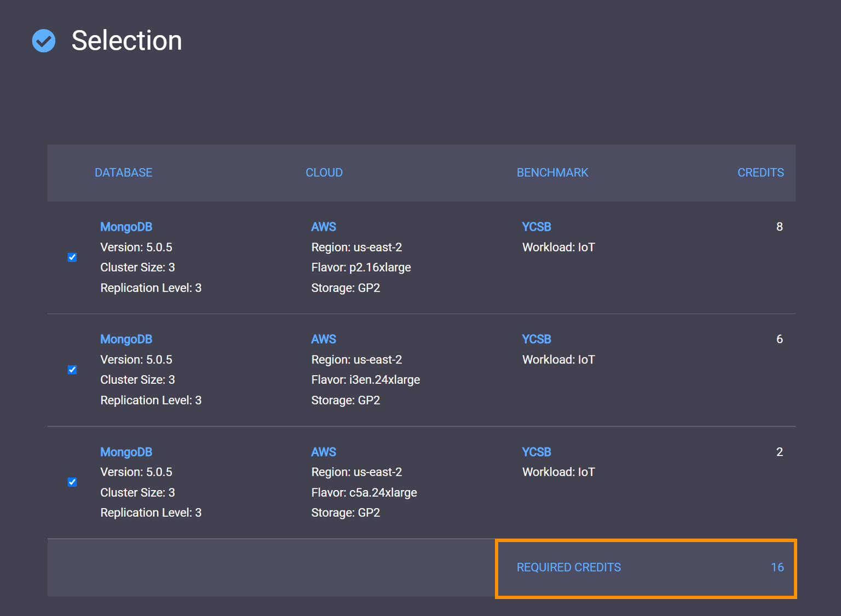Click the REQUIRED CREDITS label
The height and width of the screenshot is (616, 841).
568,567
